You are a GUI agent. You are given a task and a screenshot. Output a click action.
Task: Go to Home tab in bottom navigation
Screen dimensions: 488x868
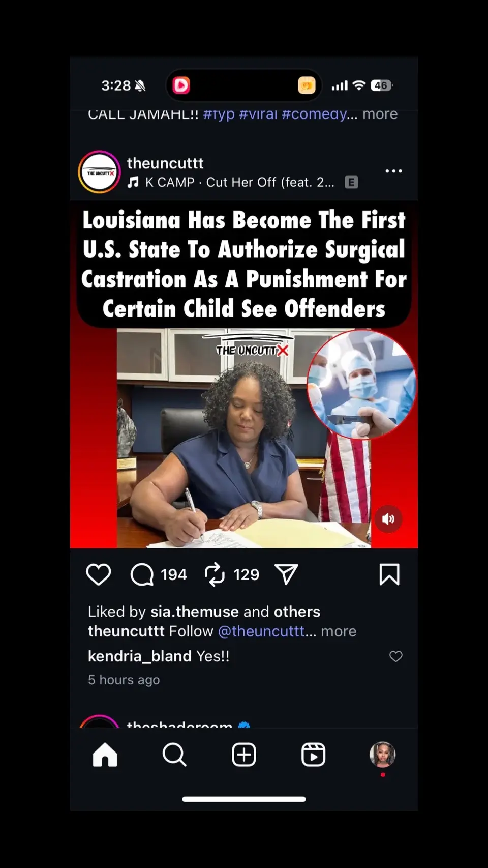click(105, 755)
